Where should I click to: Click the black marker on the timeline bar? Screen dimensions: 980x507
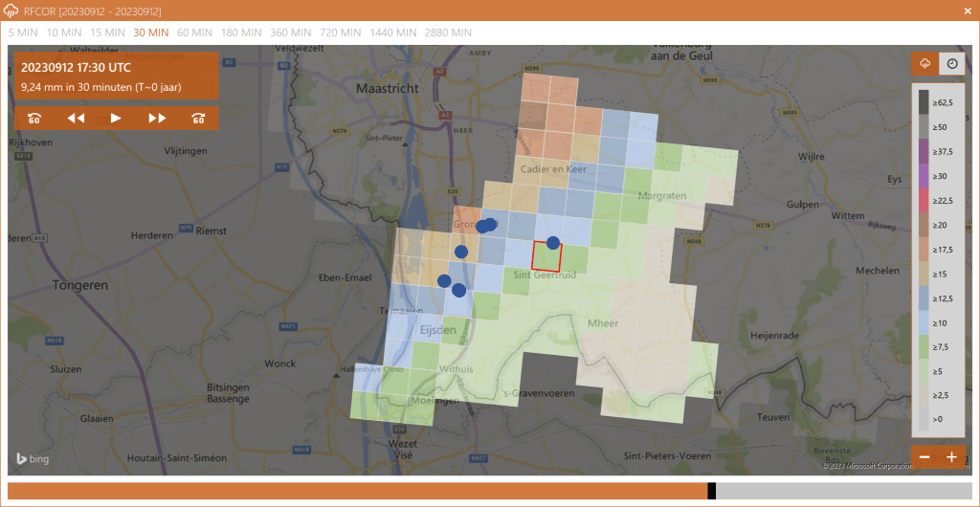pyautogui.click(x=711, y=491)
